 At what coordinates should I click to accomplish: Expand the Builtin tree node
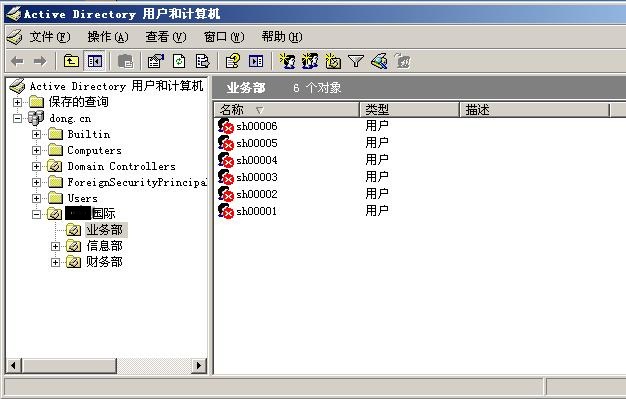pyautogui.click(x=36, y=134)
